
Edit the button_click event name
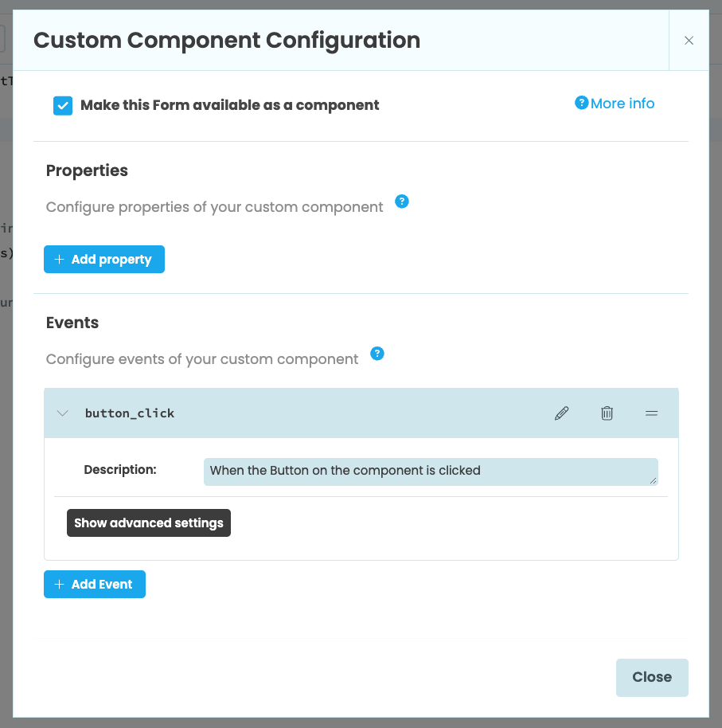(561, 413)
